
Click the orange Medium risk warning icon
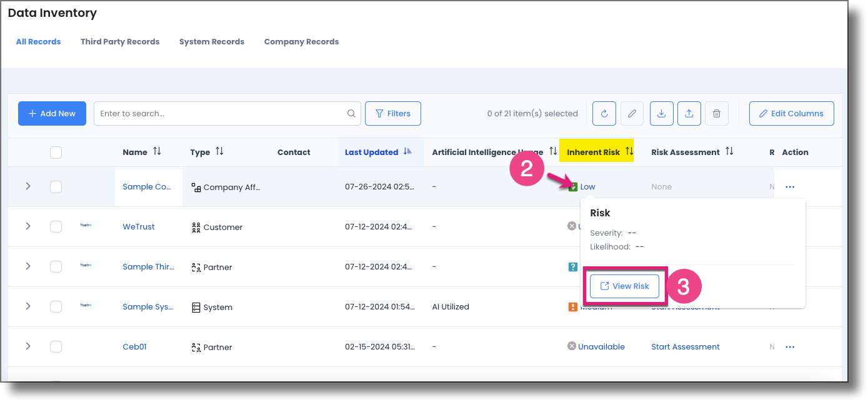pos(573,306)
